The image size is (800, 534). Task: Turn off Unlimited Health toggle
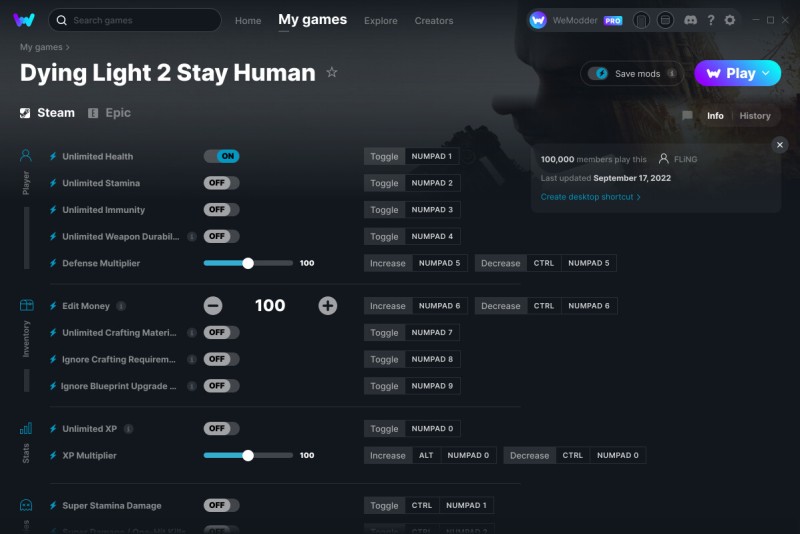point(221,156)
